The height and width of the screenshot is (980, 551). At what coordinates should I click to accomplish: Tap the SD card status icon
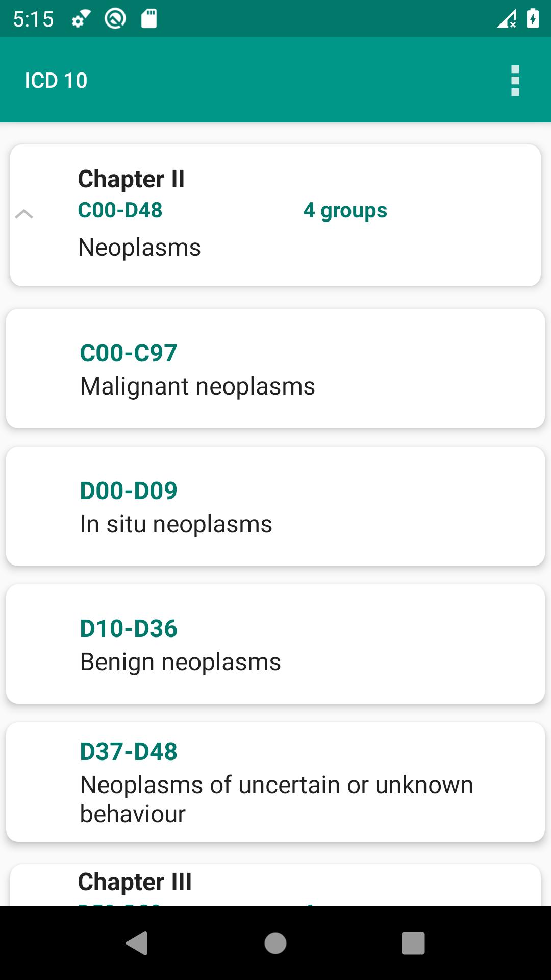click(x=148, y=19)
